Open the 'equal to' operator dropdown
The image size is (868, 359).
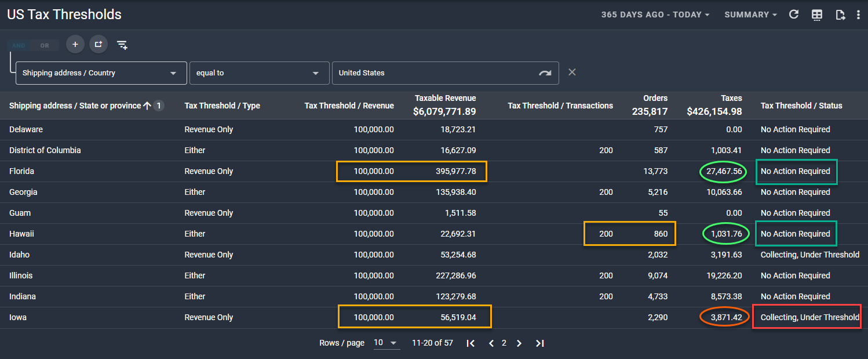260,73
